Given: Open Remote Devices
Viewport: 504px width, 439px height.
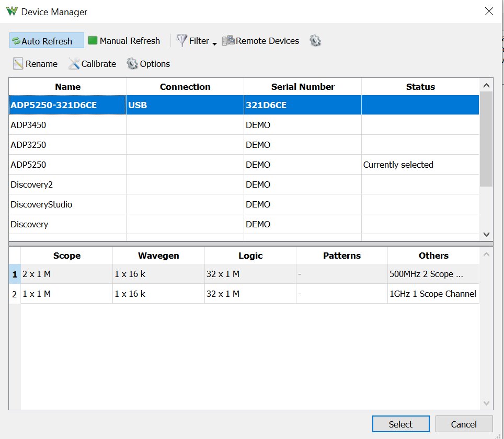Looking at the screenshot, I should coord(261,41).
